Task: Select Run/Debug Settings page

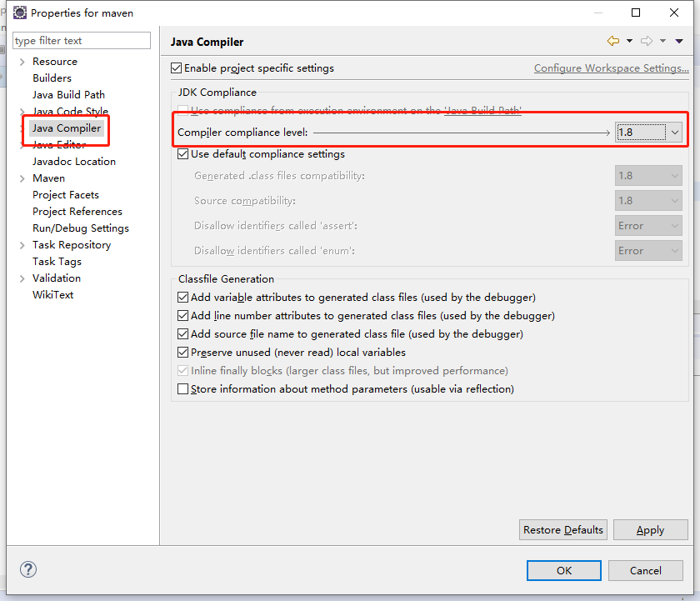Action: click(x=81, y=228)
